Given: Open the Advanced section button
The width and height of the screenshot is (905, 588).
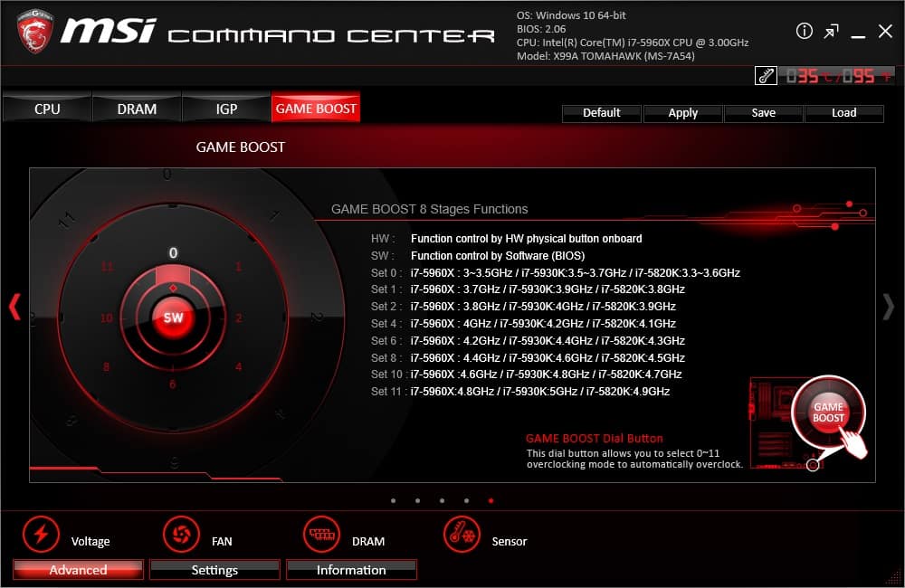Looking at the screenshot, I should click(x=78, y=570).
